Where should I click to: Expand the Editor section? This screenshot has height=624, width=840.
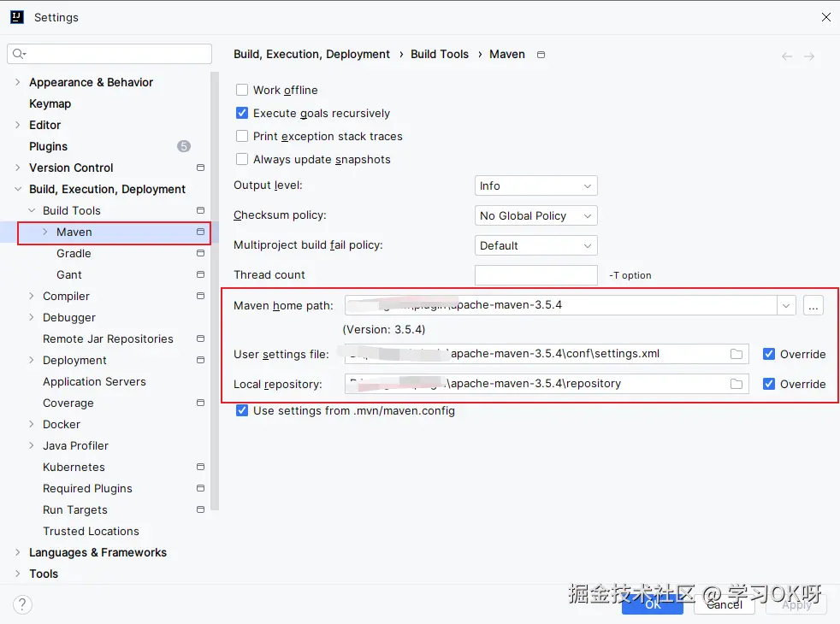tap(18, 125)
